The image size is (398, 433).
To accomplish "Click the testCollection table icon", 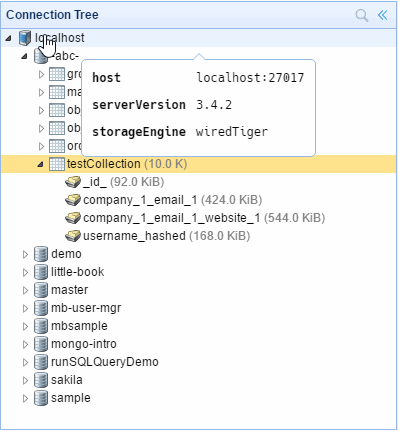I will 57,164.
